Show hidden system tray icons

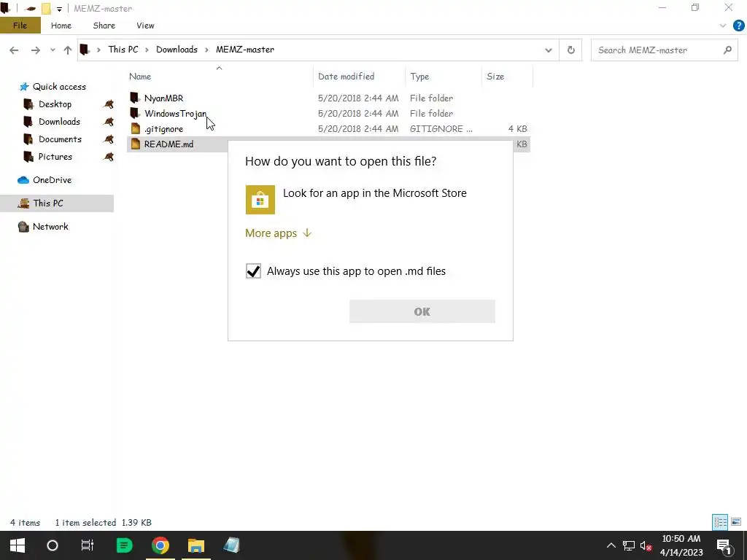click(x=611, y=545)
